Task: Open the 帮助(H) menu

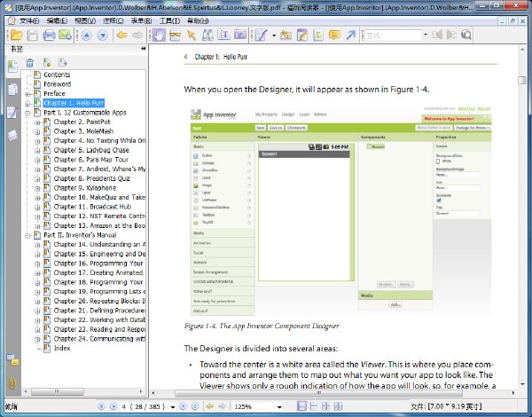Action: pyautogui.click(x=198, y=20)
